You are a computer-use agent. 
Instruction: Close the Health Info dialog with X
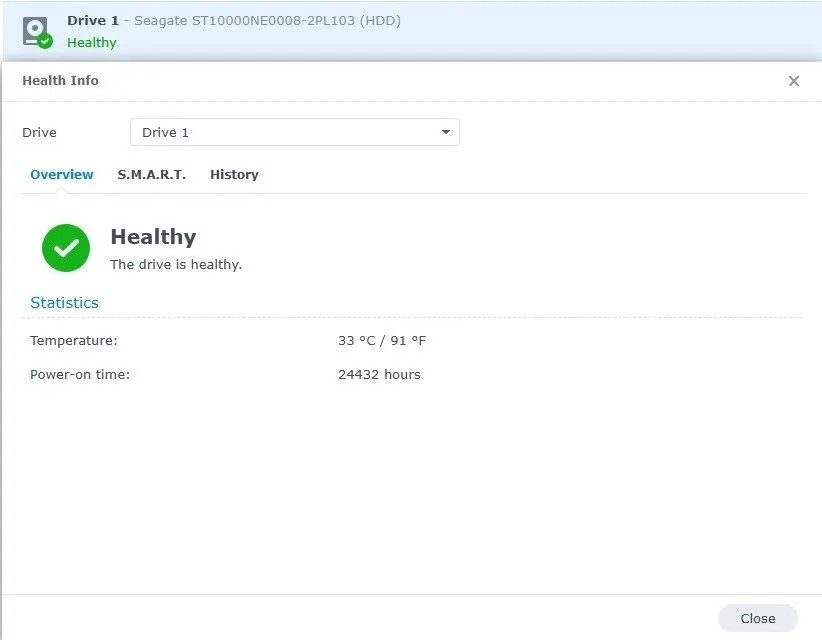click(x=794, y=81)
